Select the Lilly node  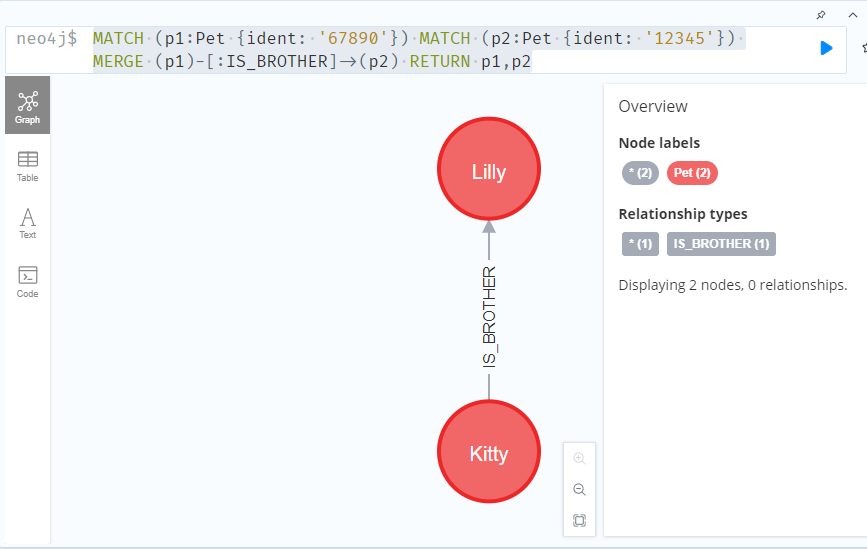click(489, 169)
